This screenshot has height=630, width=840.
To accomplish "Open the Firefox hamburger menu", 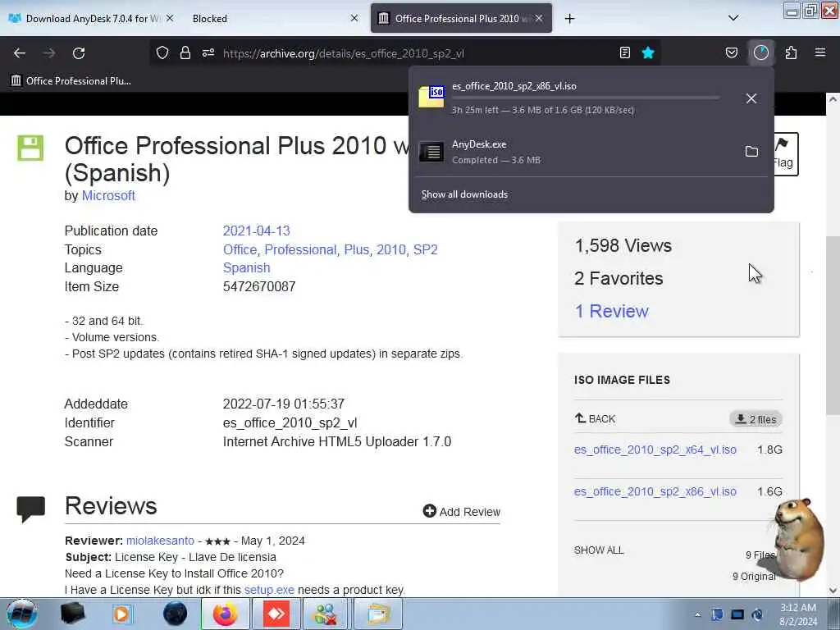I will tap(820, 52).
